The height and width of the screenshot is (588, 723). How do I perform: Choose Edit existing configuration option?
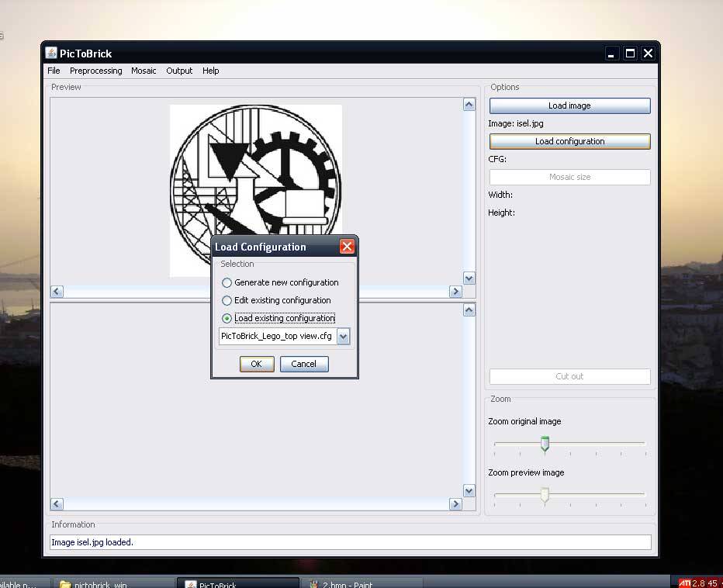pyautogui.click(x=227, y=300)
